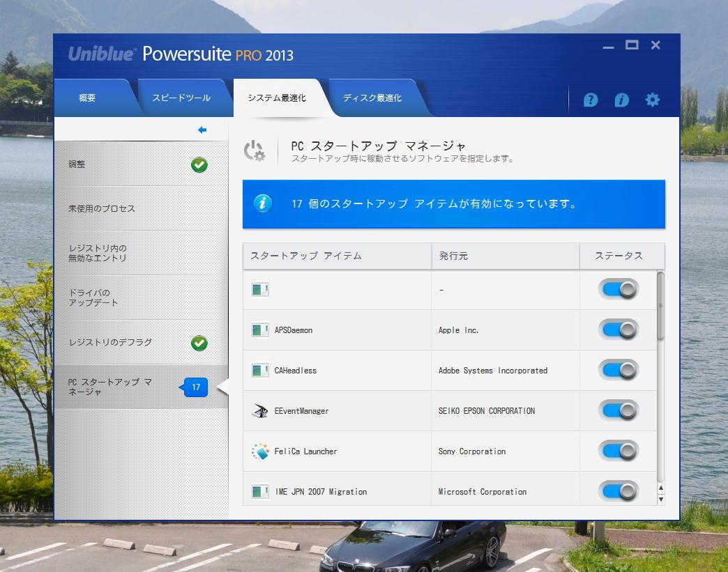Sort by 発行元 column header
This screenshot has width=728, height=572.
point(506,256)
